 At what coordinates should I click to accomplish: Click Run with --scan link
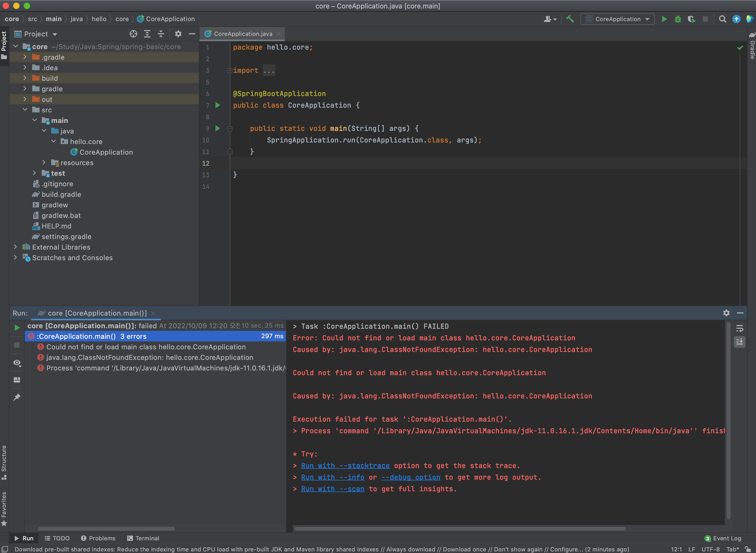[x=333, y=489]
